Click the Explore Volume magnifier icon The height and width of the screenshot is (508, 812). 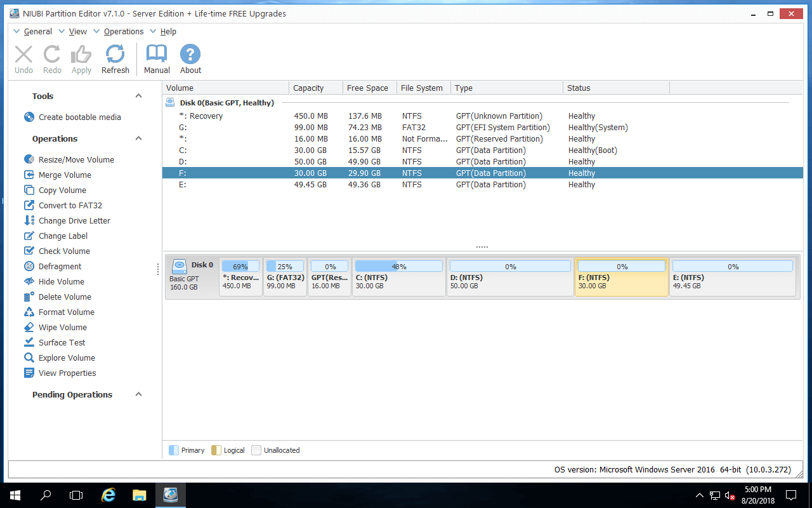pos(29,358)
